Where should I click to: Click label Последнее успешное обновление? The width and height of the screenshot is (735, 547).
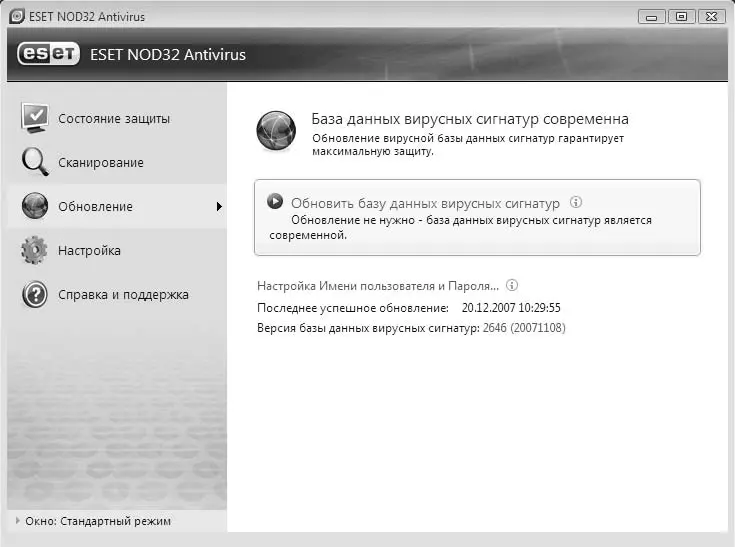point(352,308)
